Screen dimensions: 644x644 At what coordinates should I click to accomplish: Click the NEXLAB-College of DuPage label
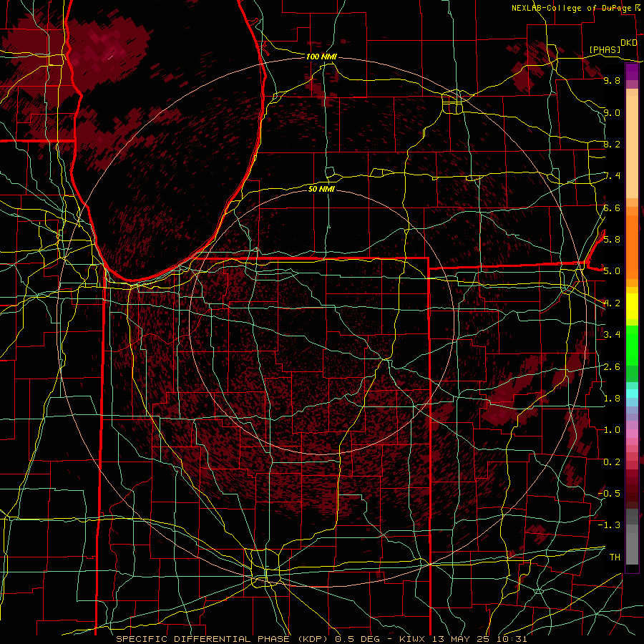pyautogui.click(x=571, y=8)
